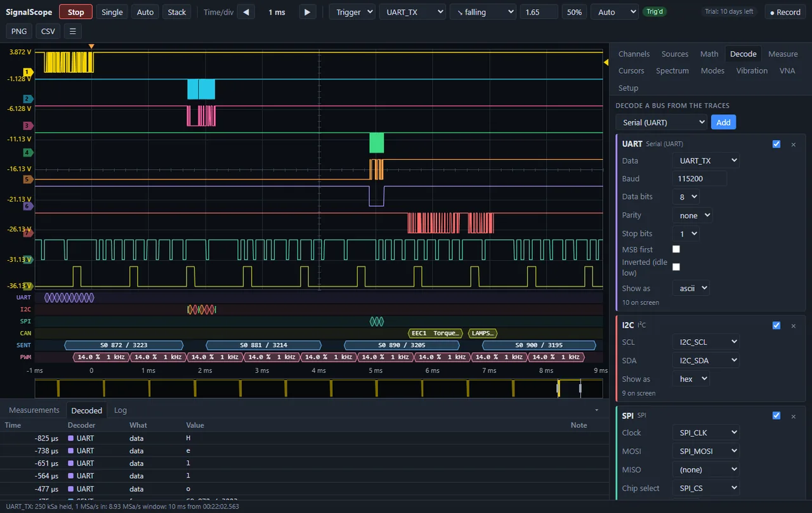Open the Serial (UART) decoder type dropdown

click(x=661, y=122)
